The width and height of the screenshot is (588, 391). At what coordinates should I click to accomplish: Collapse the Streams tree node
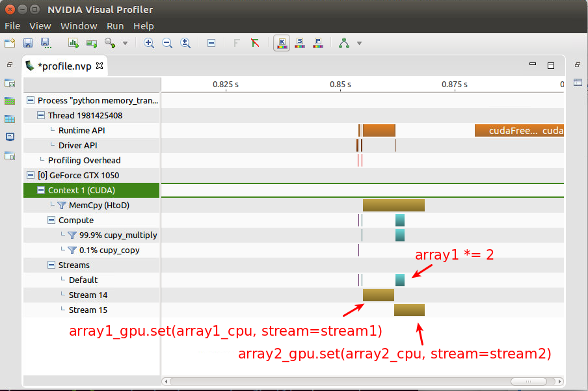tap(51, 265)
